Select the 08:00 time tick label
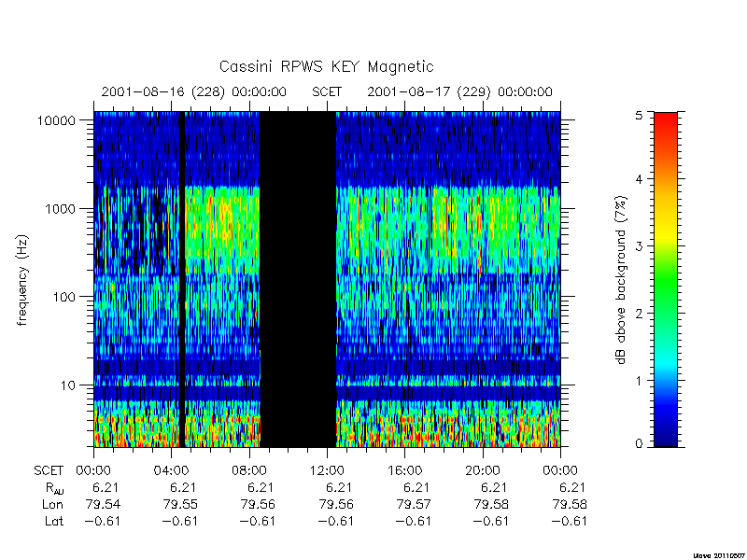The width and height of the screenshot is (747, 560). pyautogui.click(x=248, y=471)
